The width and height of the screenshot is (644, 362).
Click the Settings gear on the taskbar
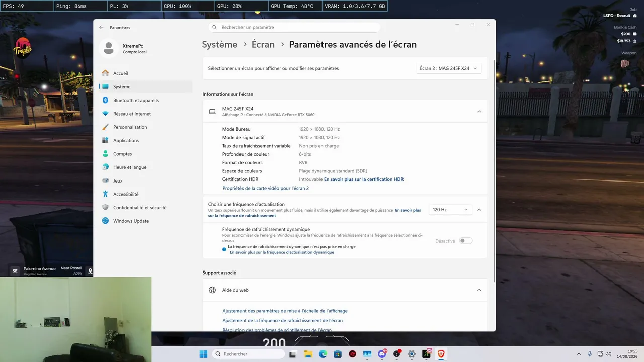pyautogui.click(x=412, y=354)
